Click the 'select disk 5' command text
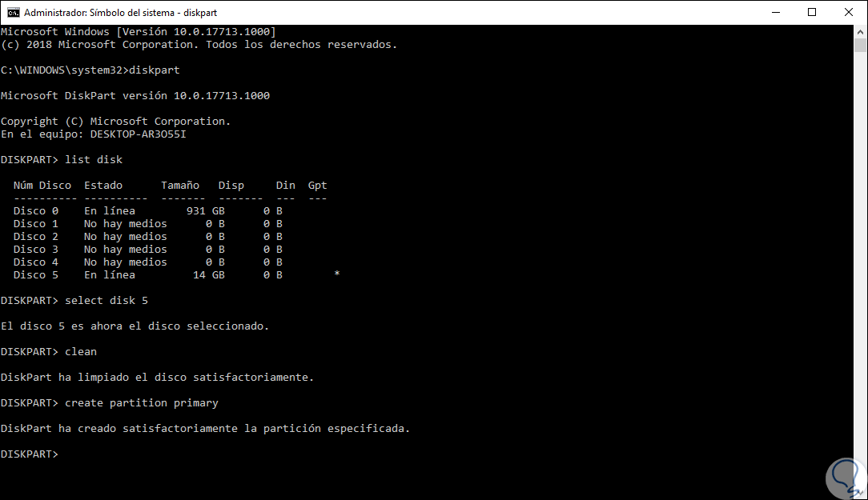Screen dimensions: 868x500 click(x=106, y=300)
